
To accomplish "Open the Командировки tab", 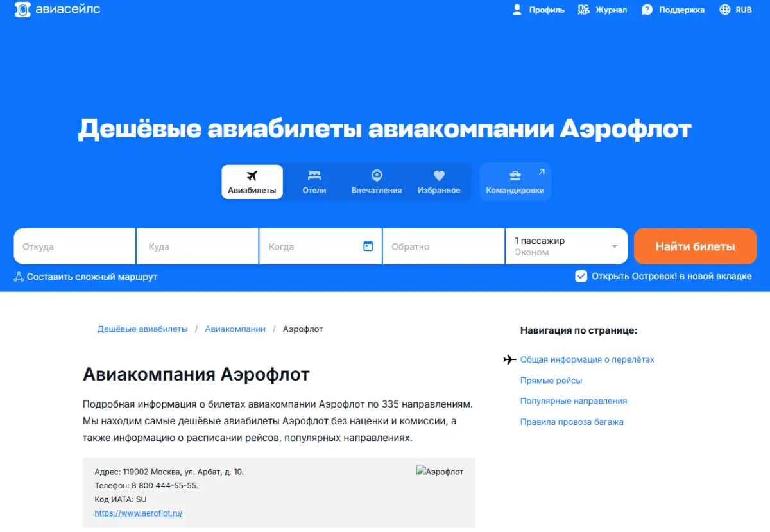I will click(515, 182).
